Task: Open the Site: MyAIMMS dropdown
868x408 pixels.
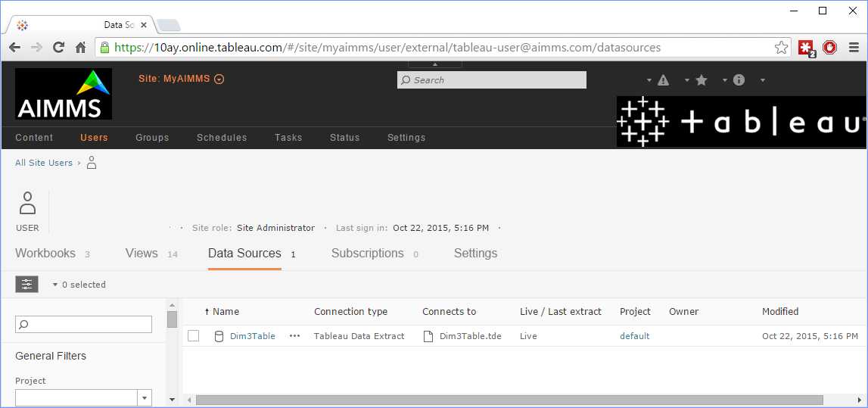Action: (x=181, y=79)
